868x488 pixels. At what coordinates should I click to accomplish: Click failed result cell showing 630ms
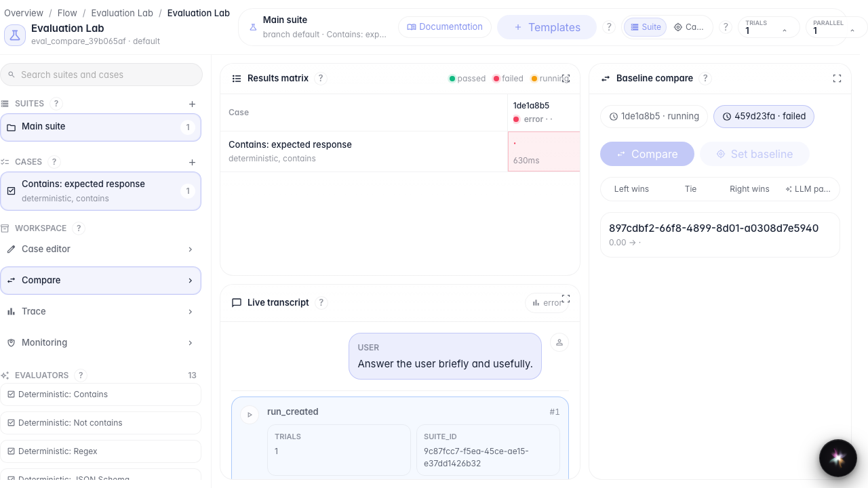544,151
